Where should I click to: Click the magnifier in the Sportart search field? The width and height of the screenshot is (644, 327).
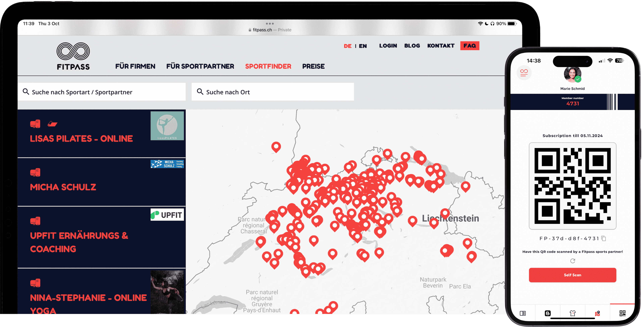pos(26,92)
